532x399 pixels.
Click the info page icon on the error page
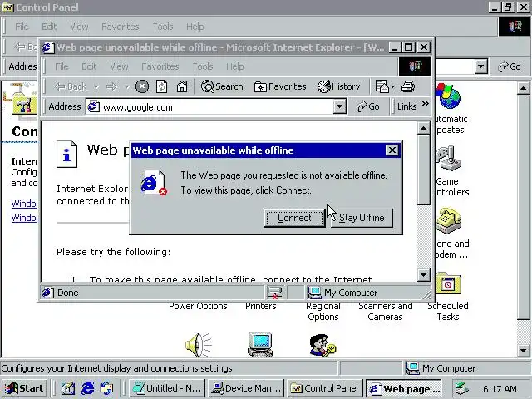pyautogui.click(x=66, y=154)
